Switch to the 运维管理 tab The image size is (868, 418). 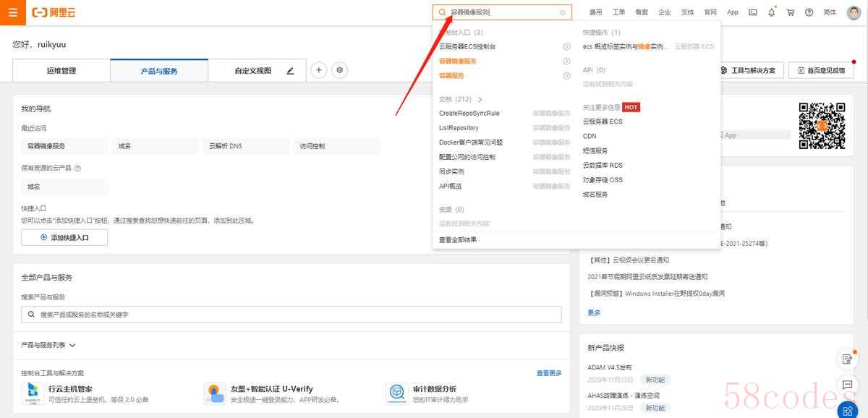pyautogui.click(x=61, y=71)
